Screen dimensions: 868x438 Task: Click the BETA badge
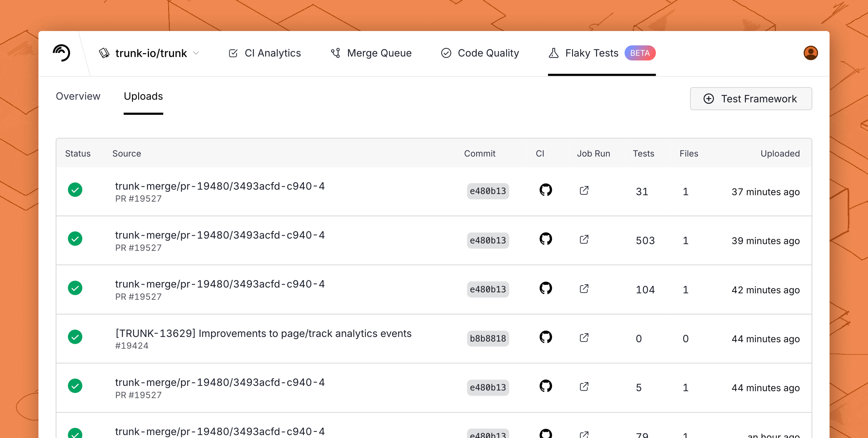pos(640,53)
